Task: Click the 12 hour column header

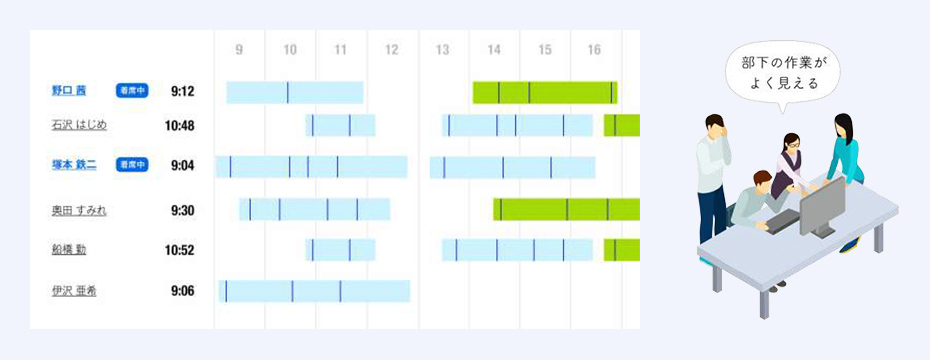Action: pyautogui.click(x=391, y=50)
